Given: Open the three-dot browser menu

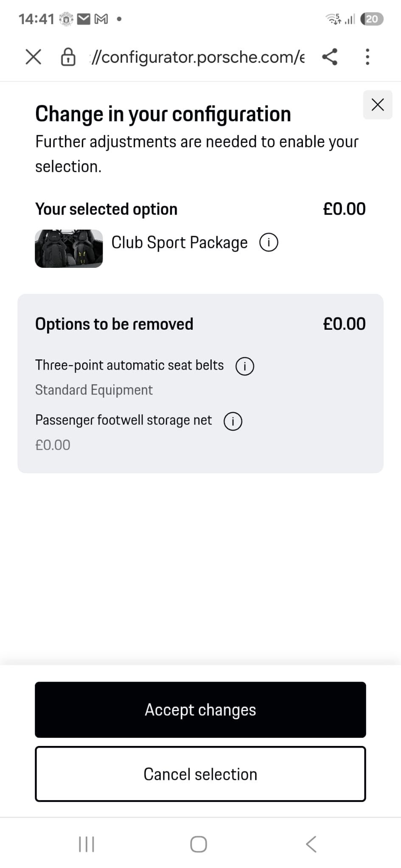Looking at the screenshot, I should coord(367,57).
